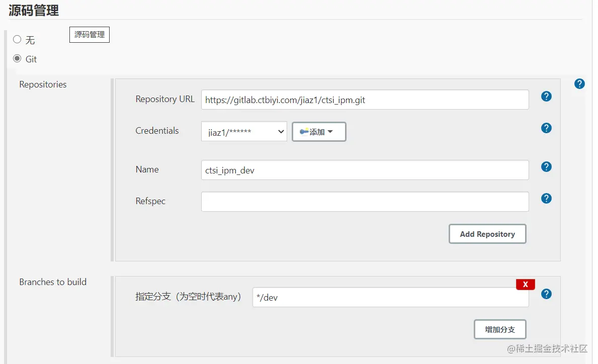Show help for the Refspec field

(x=546, y=199)
